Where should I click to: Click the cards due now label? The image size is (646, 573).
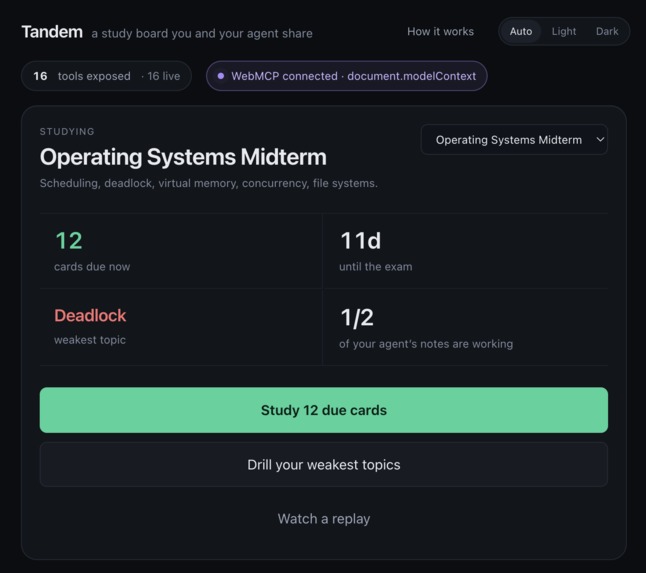pyautogui.click(x=92, y=267)
